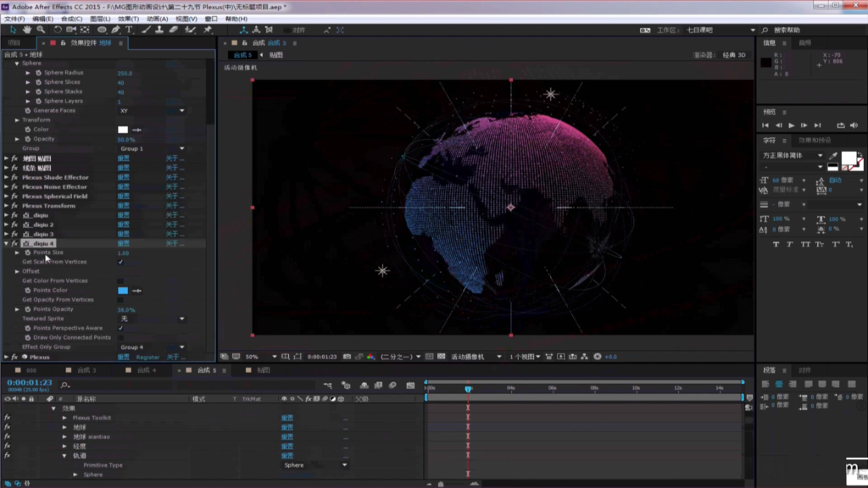868x488 pixels.
Task: Click the Puppet Pin tool
Action: pyautogui.click(x=208, y=30)
